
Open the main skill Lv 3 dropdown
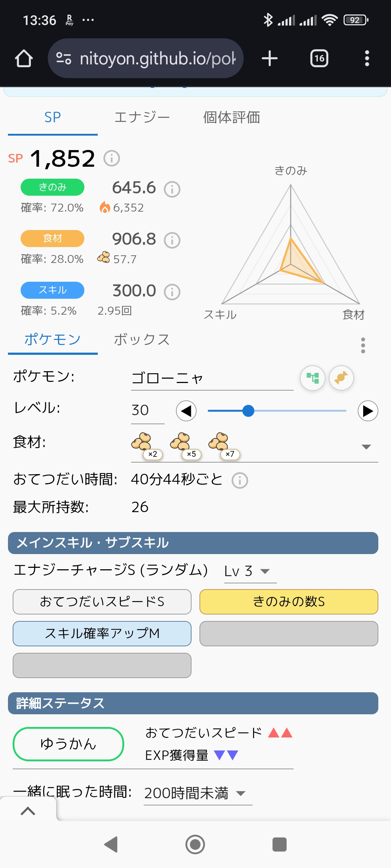point(250,571)
